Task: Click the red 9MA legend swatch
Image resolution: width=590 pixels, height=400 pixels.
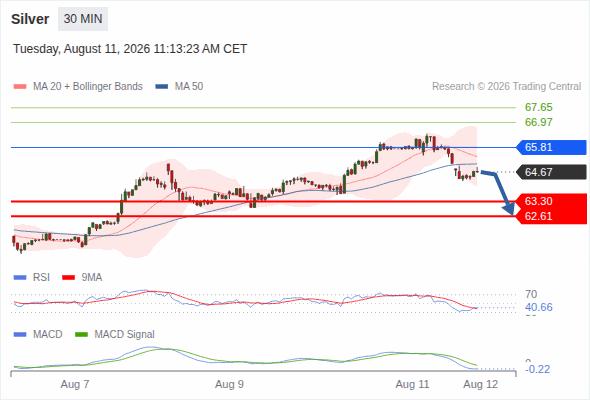Action: (x=68, y=278)
